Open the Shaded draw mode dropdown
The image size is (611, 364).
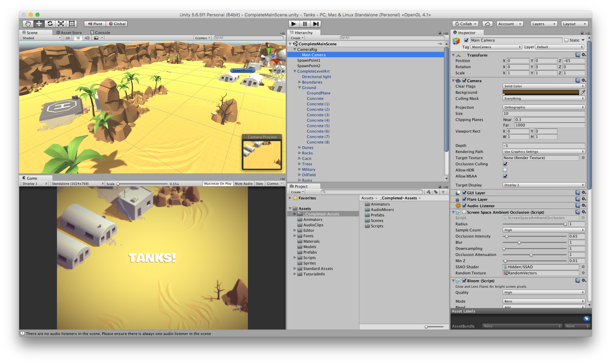pyautogui.click(x=41, y=38)
